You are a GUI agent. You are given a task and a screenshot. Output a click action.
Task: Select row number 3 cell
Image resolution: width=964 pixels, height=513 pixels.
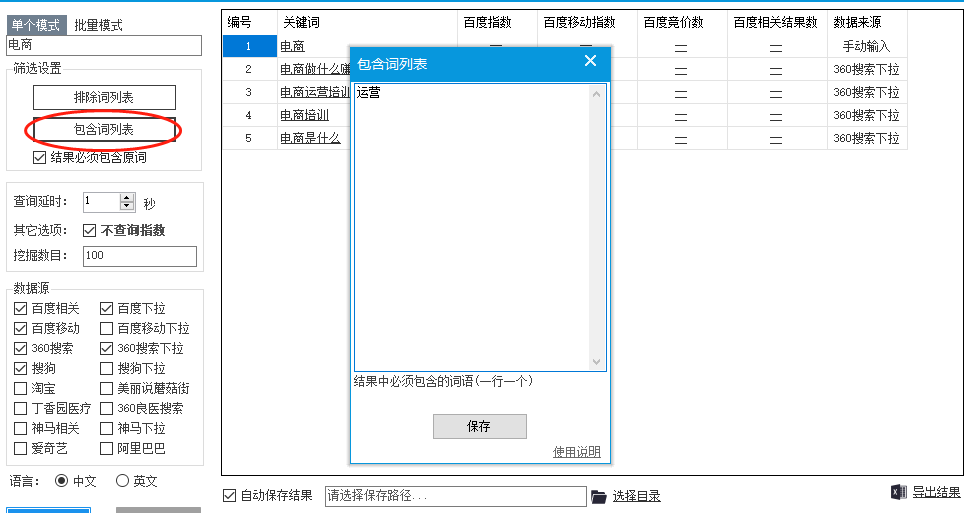pos(250,92)
